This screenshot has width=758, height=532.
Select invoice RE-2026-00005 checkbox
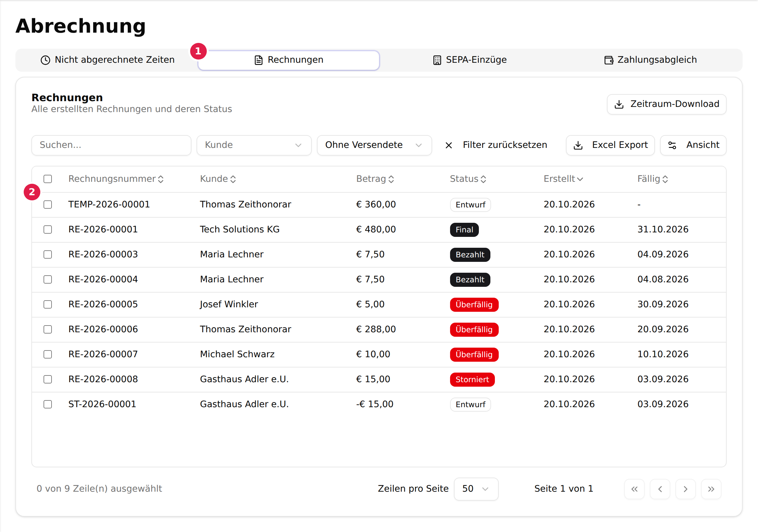coord(48,304)
